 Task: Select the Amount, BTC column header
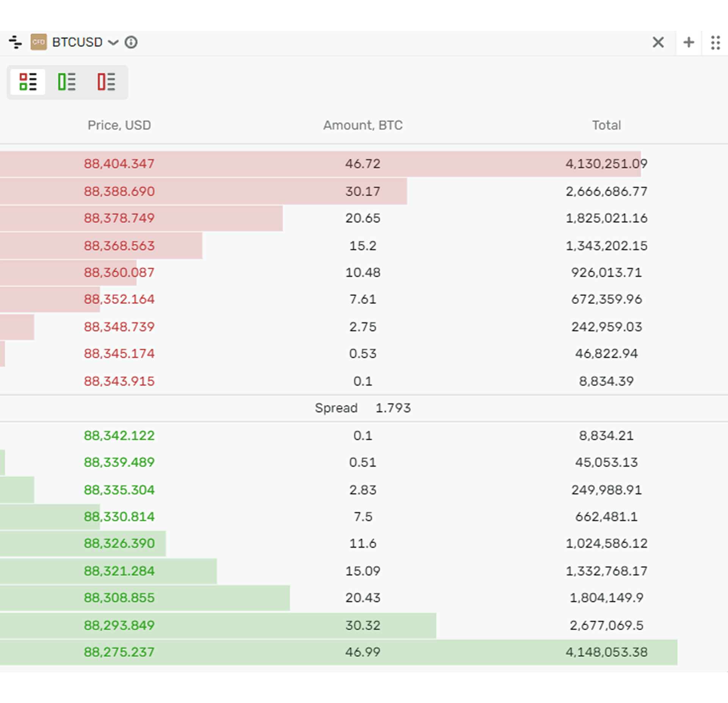click(x=363, y=125)
